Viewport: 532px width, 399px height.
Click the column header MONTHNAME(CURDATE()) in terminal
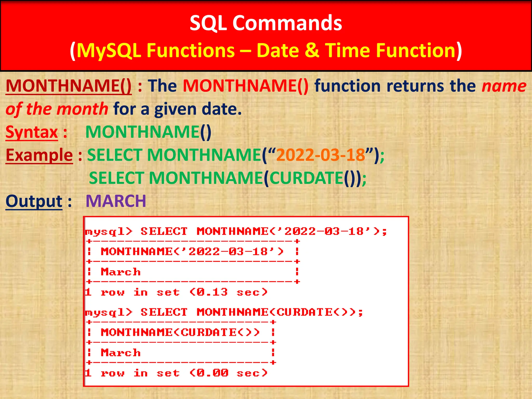coord(180,332)
